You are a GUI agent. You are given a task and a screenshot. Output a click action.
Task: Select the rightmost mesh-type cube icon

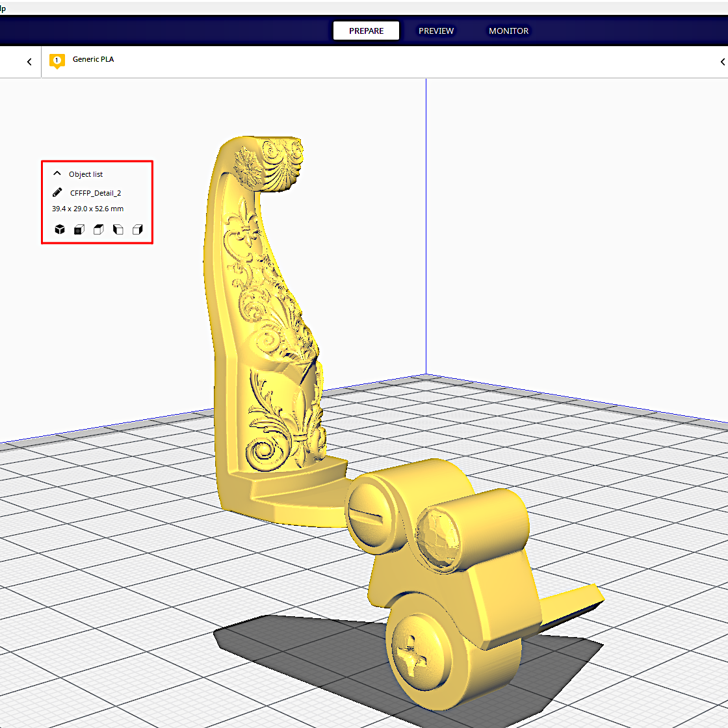pos(137,229)
